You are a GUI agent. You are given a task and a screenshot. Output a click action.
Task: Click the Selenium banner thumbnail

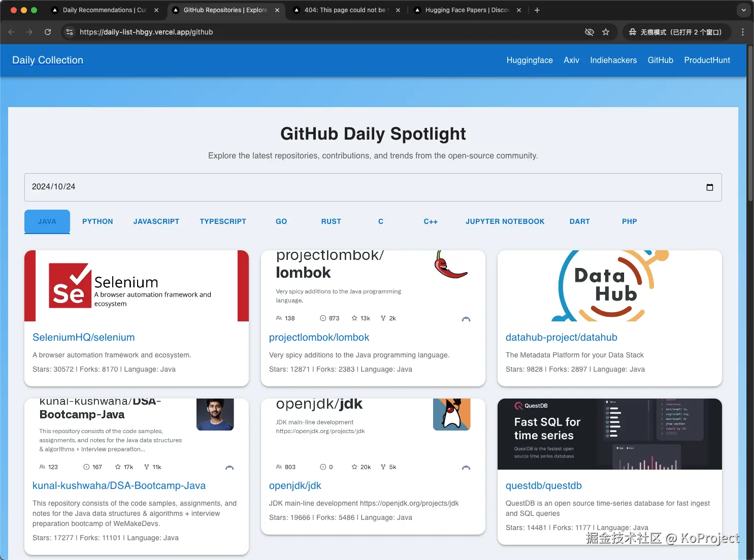point(137,286)
